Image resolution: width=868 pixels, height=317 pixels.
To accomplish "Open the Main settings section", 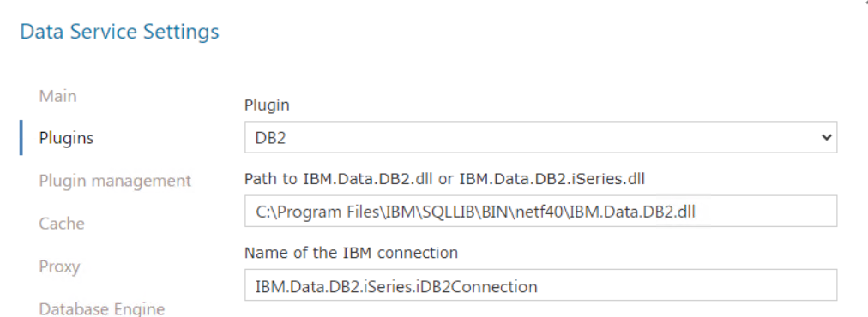I will pyautogui.click(x=57, y=96).
